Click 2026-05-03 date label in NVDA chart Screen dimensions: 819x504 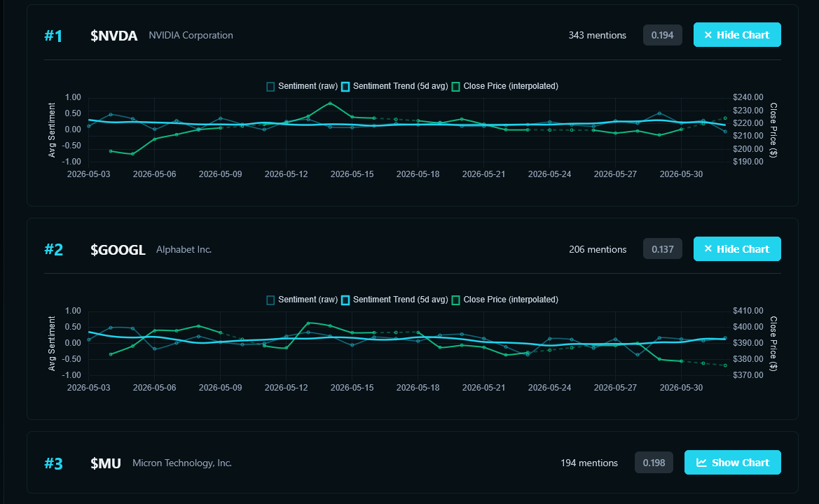tap(89, 174)
